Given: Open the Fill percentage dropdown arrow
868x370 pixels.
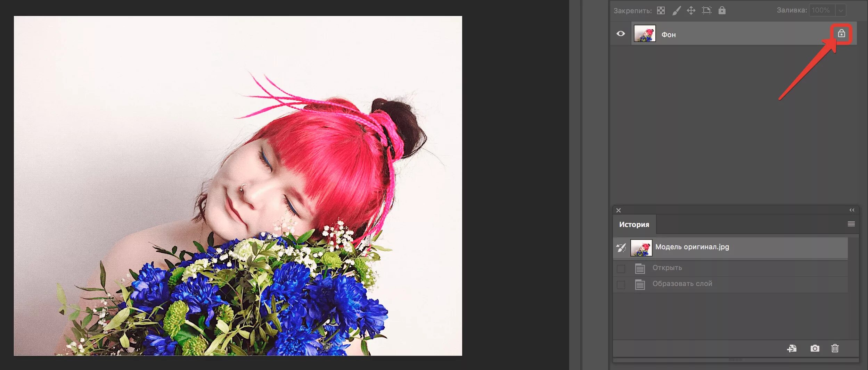Looking at the screenshot, I should [x=841, y=10].
